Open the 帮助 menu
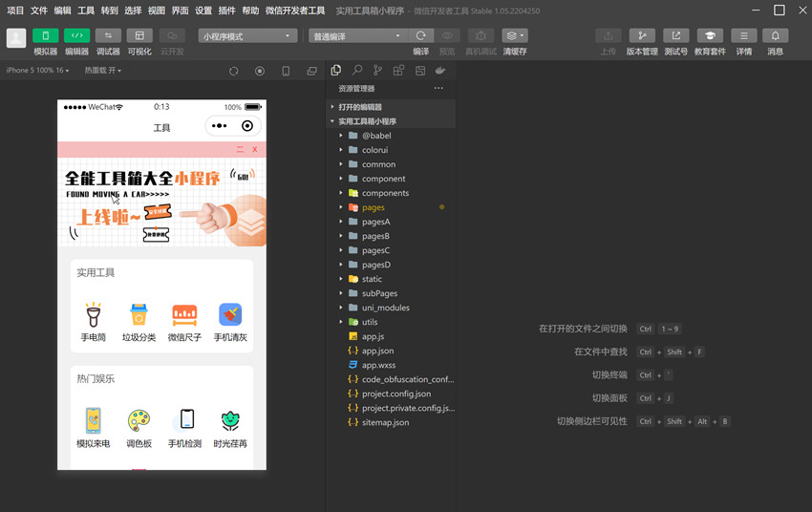The height and width of the screenshot is (512, 812). click(250, 11)
